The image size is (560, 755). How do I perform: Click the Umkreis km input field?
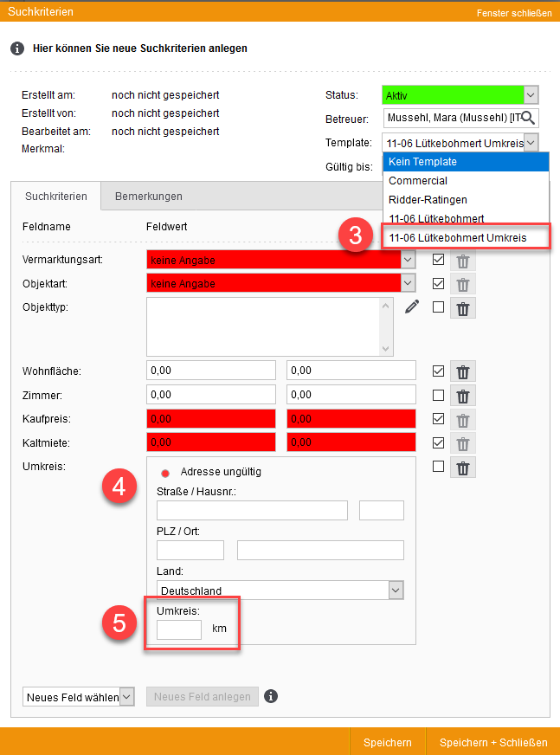(179, 629)
